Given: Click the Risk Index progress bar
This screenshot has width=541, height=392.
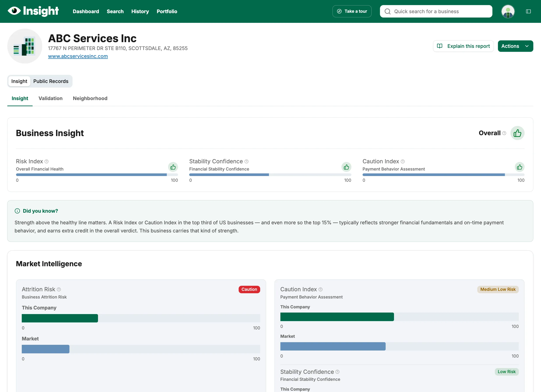Looking at the screenshot, I should point(97,175).
